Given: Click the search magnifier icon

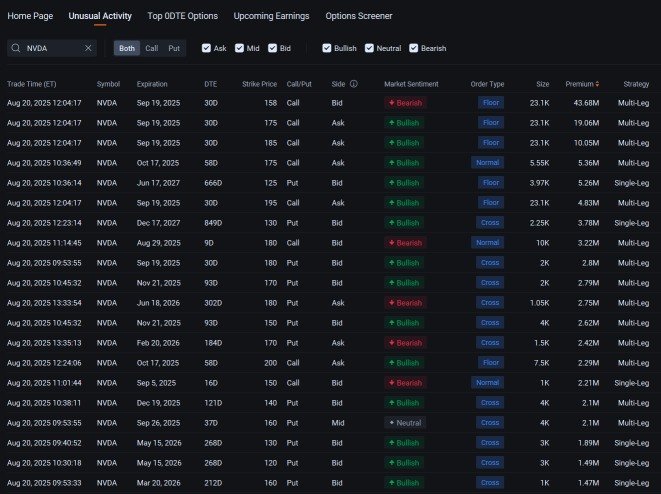Looking at the screenshot, I should (17, 48).
